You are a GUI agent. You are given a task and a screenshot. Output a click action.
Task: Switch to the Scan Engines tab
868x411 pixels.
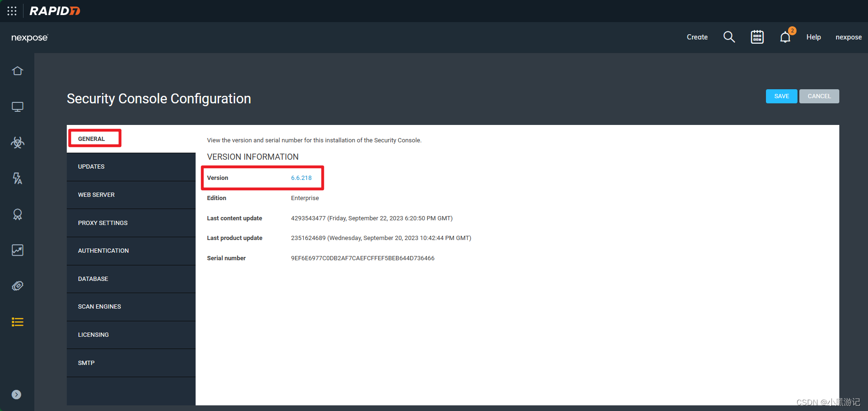[x=131, y=307]
